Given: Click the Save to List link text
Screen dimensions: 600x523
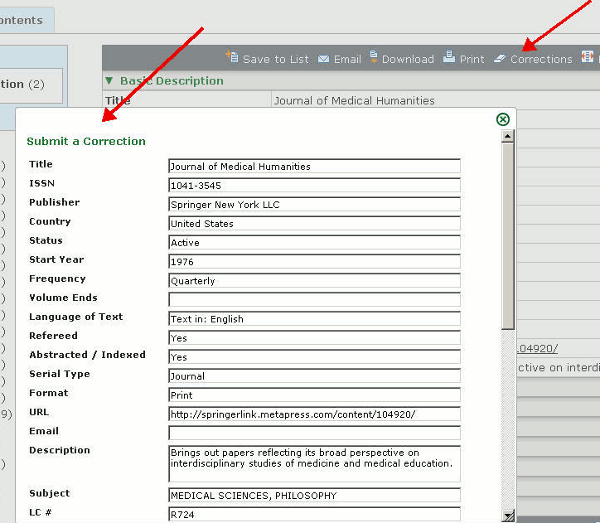Looking at the screenshot, I should click(276, 59).
